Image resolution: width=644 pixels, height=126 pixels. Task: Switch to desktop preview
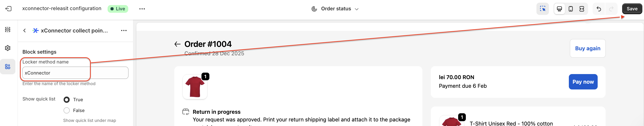click(x=559, y=9)
